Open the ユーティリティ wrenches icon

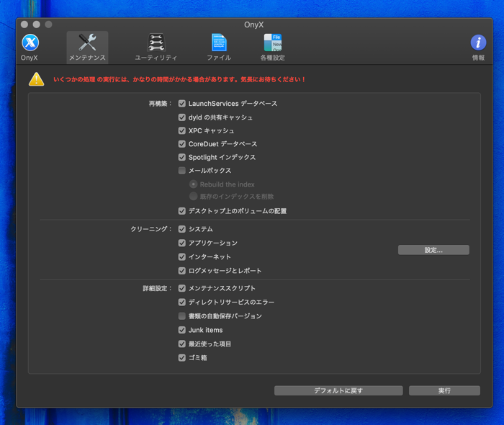pyautogui.click(x=156, y=42)
